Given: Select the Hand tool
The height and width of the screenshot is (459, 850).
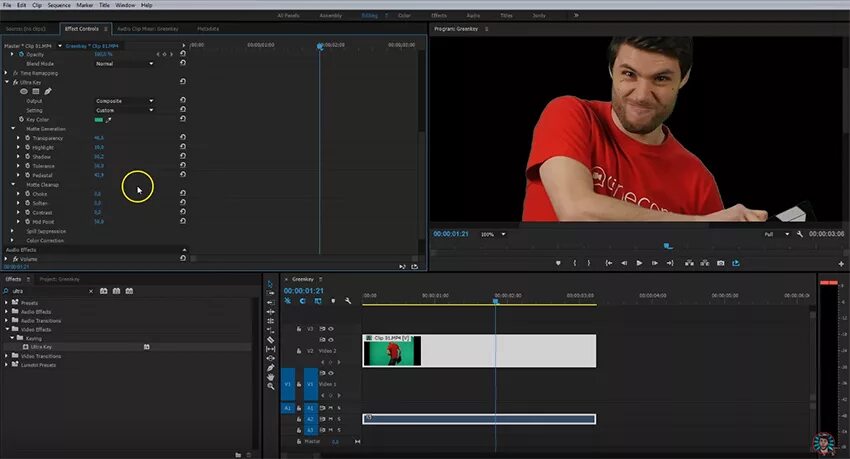Looking at the screenshot, I should (x=270, y=377).
